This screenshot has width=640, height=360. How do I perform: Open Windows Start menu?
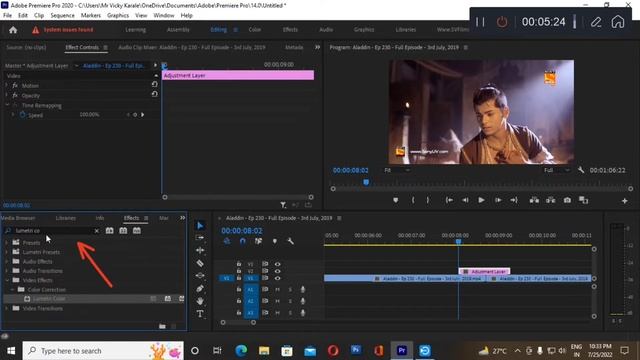coord(11,351)
